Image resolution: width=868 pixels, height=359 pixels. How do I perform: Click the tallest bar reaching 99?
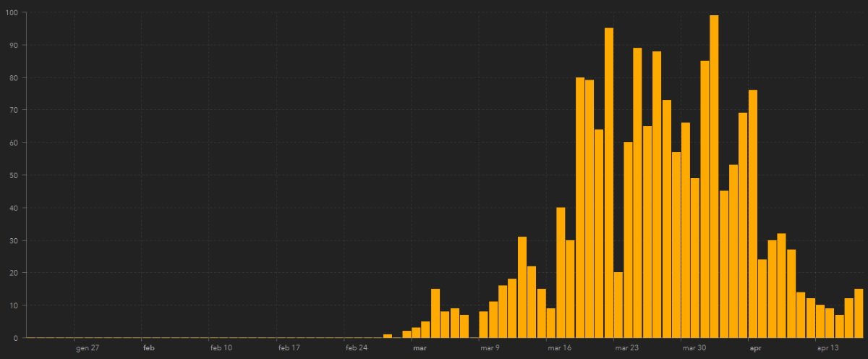(714, 177)
